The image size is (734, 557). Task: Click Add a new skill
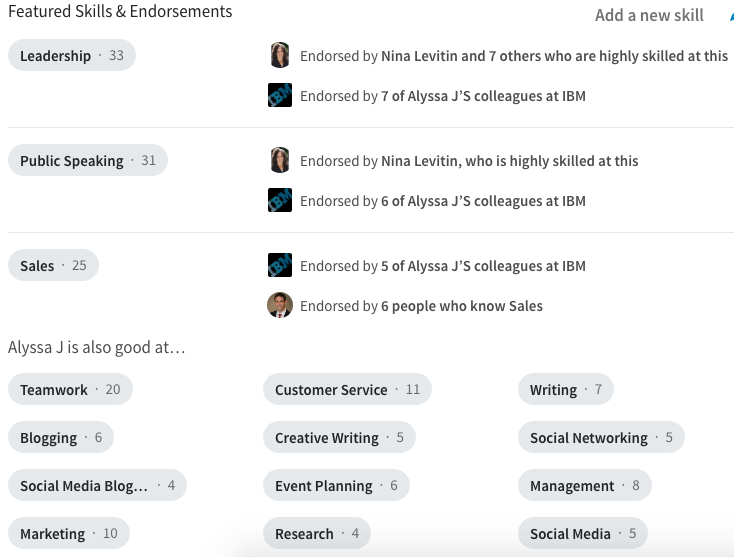click(649, 15)
